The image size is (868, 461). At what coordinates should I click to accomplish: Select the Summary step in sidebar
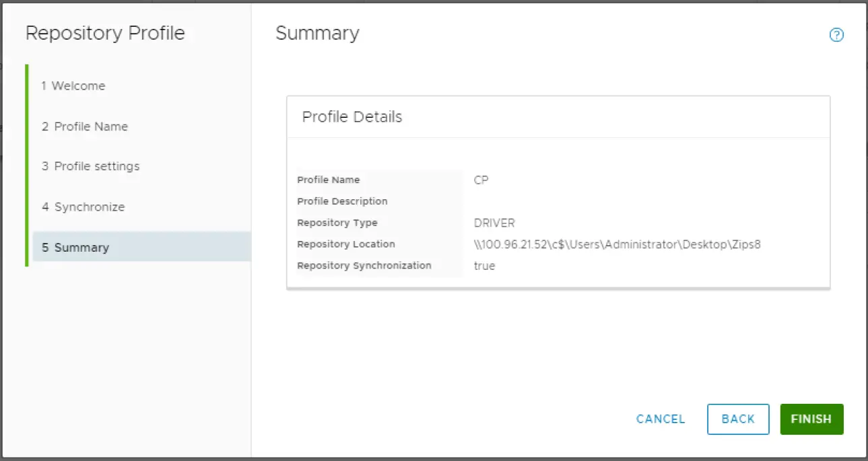click(75, 248)
